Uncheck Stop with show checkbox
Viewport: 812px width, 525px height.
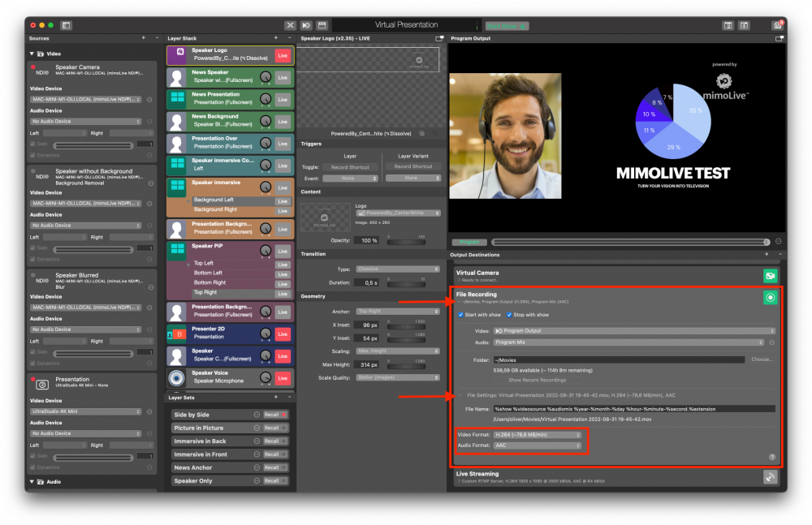coord(509,315)
